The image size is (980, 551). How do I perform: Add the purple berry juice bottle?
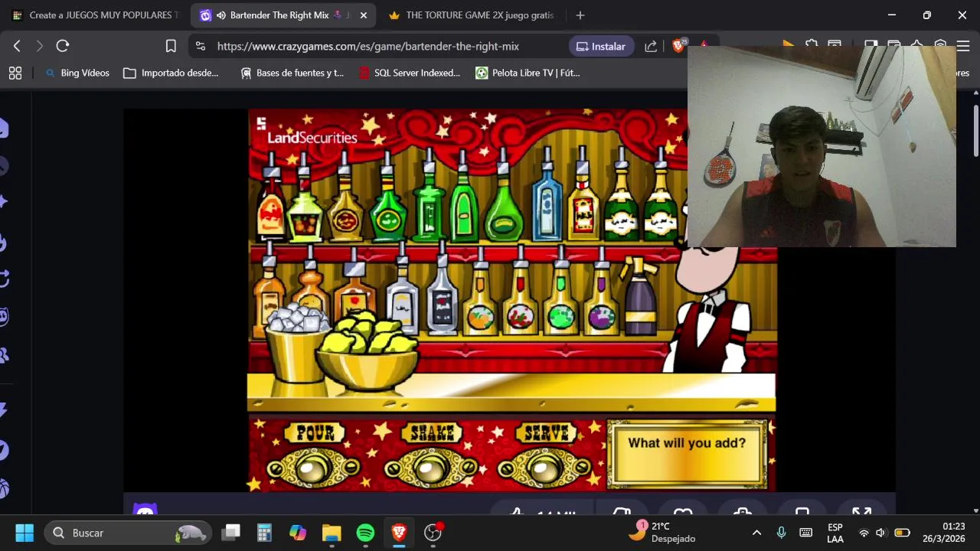[601, 292]
